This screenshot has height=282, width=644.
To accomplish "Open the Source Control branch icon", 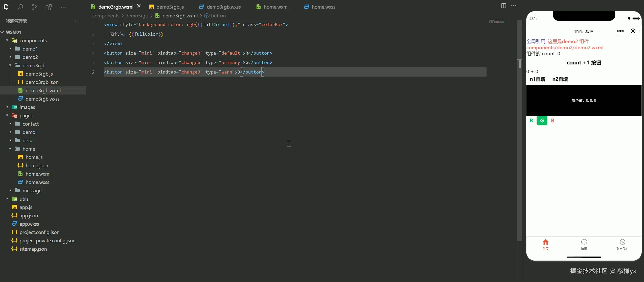I will point(34,7).
